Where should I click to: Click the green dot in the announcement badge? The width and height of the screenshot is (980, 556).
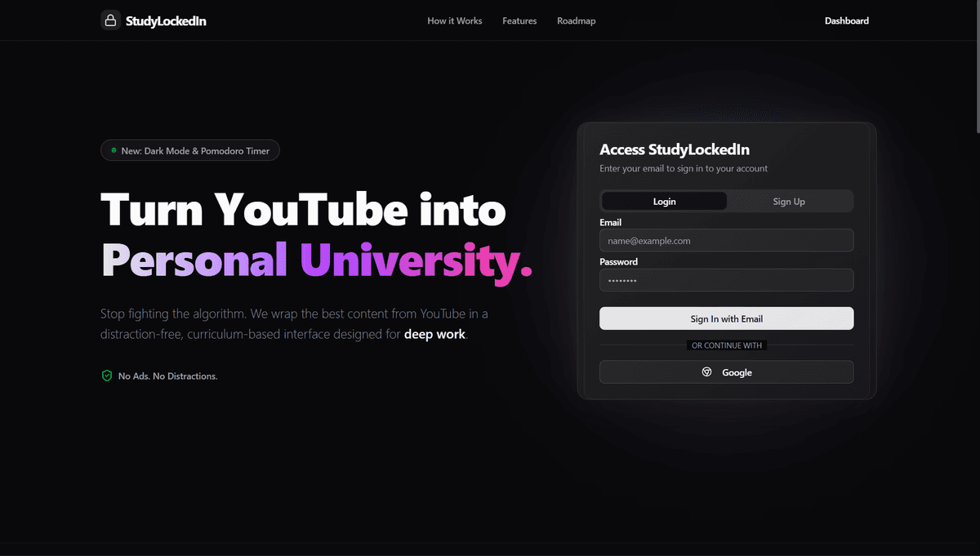tap(114, 150)
